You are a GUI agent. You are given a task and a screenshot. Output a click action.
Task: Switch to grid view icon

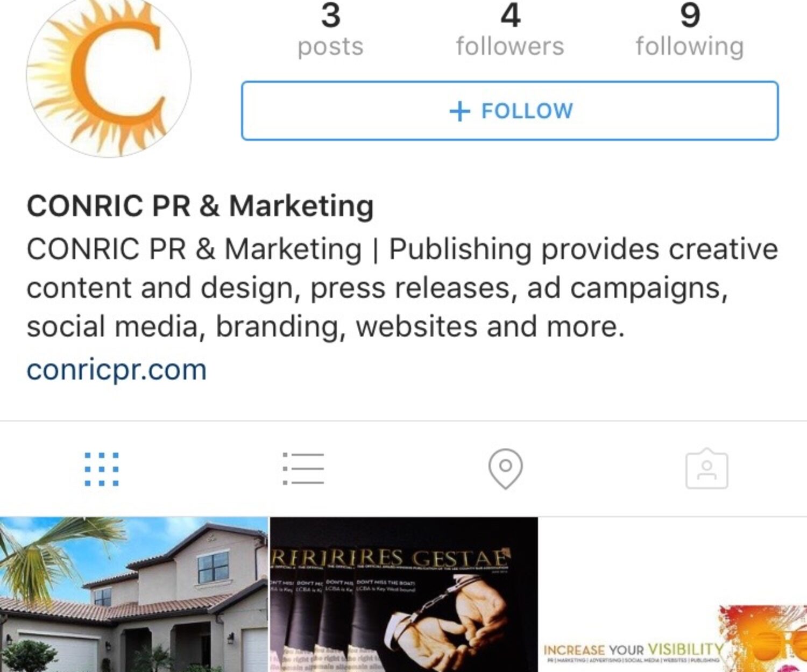[101, 469]
